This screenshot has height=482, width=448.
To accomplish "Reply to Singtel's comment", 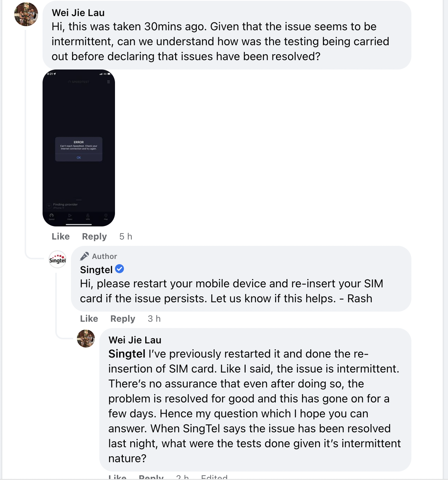I will pyautogui.click(x=123, y=319).
